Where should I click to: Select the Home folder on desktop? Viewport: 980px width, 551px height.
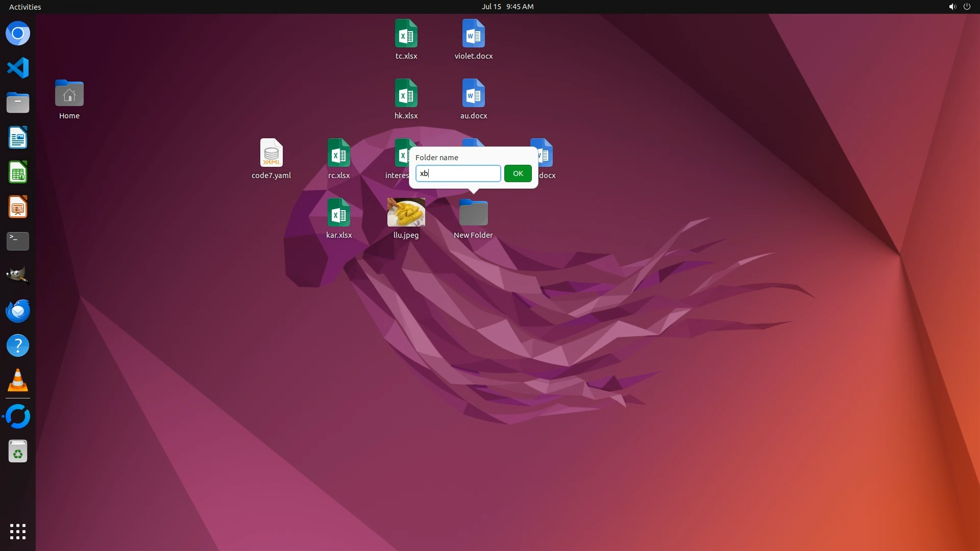click(69, 94)
